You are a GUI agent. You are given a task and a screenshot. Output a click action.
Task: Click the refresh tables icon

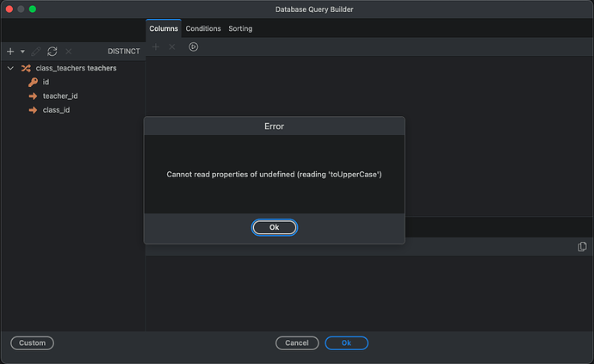[x=53, y=52]
